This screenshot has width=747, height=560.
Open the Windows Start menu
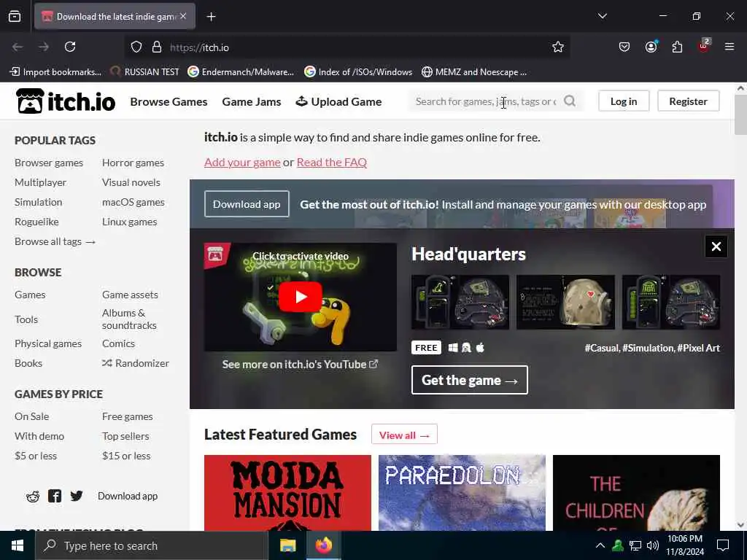18,545
